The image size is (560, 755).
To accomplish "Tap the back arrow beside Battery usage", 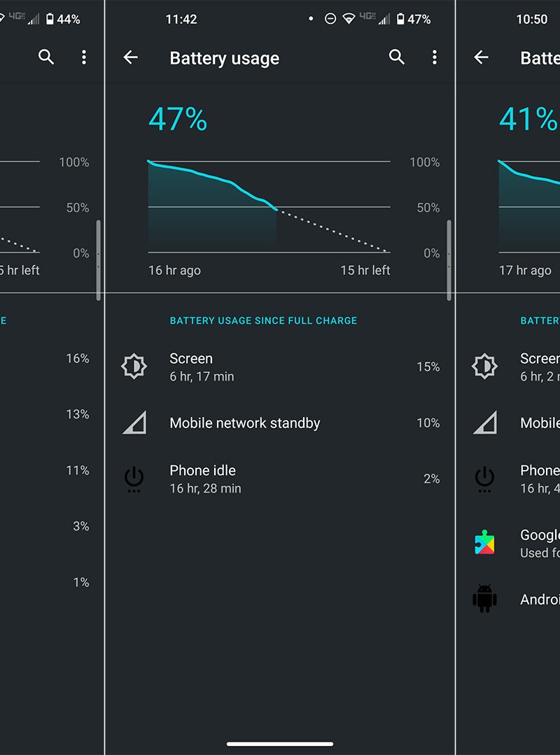I will coord(130,57).
